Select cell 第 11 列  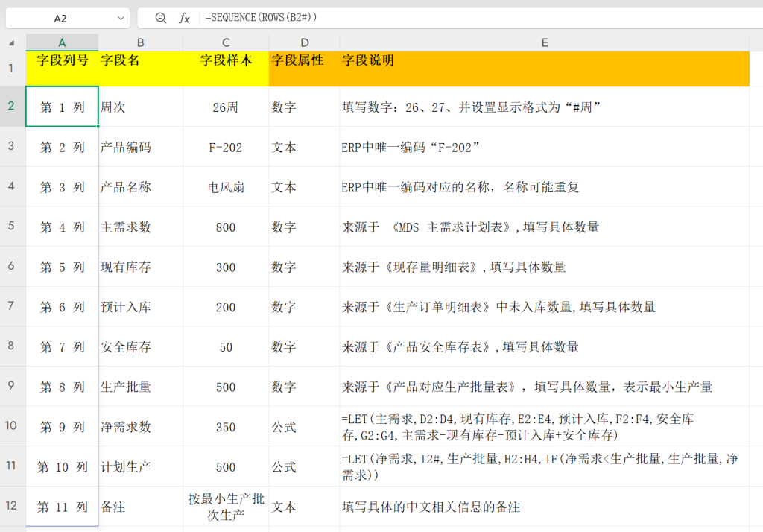[x=63, y=507]
